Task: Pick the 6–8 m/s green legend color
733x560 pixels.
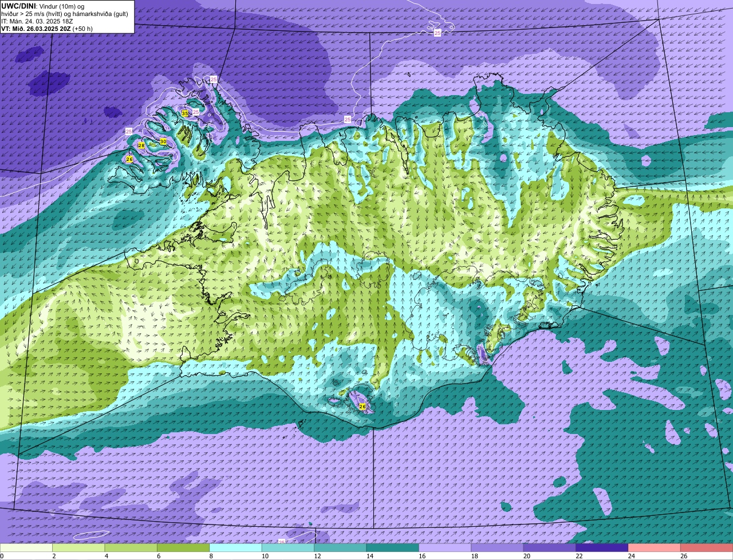Action: tap(183, 548)
